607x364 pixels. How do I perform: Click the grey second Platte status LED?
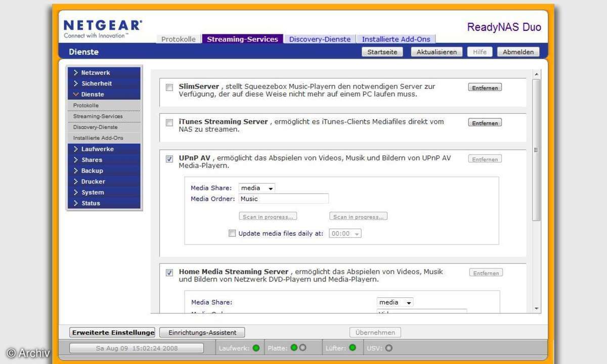tap(302, 348)
